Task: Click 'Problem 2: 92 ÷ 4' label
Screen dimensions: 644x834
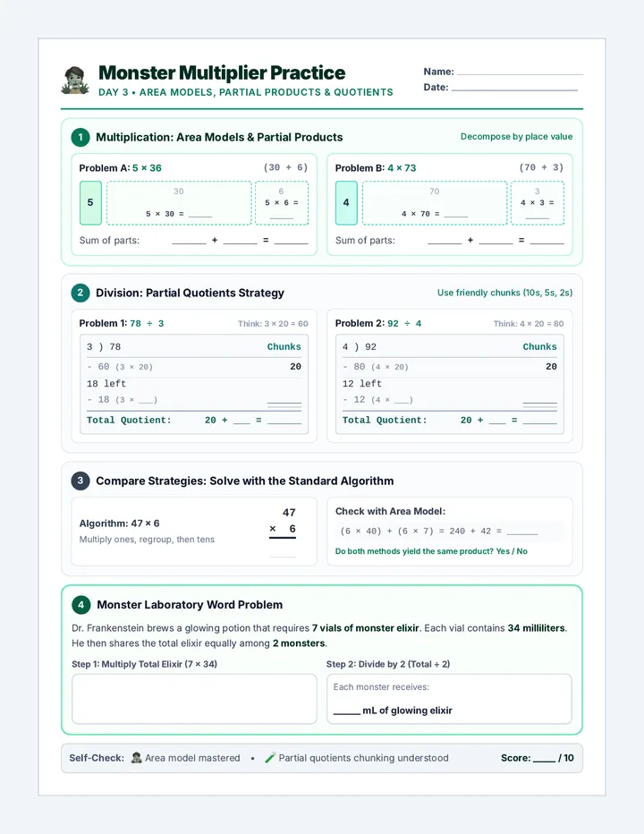Action: [378, 323]
